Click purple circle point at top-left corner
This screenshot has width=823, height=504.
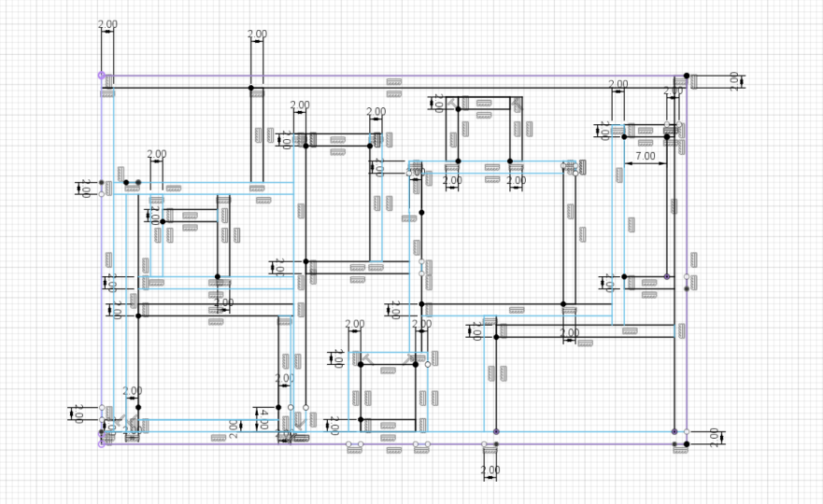pyautogui.click(x=101, y=75)
